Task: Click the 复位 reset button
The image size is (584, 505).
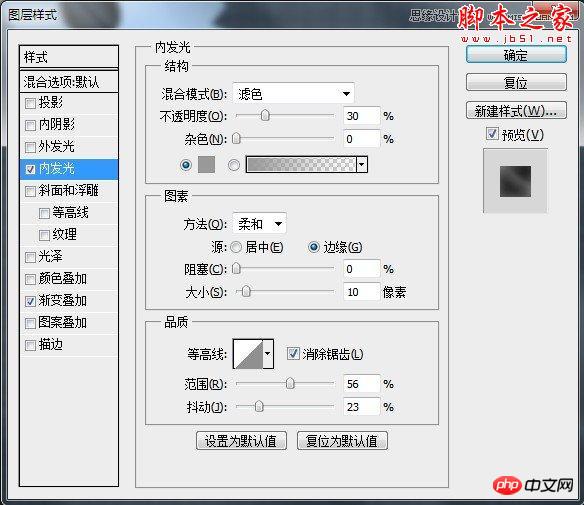Action: [516, 82]
